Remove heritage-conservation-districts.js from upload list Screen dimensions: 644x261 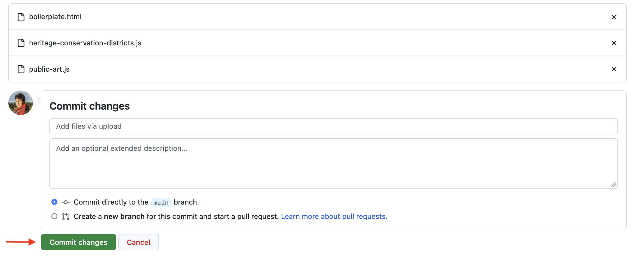[614, 43]
